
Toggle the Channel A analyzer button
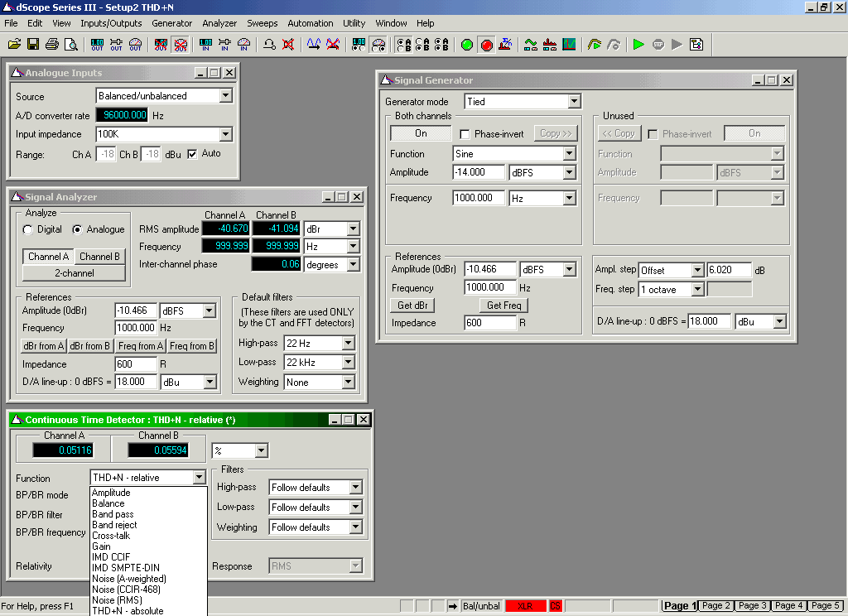48,257
